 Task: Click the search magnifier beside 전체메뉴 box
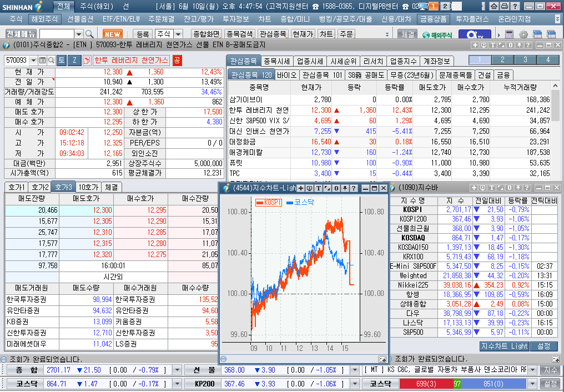click(89, 34)
